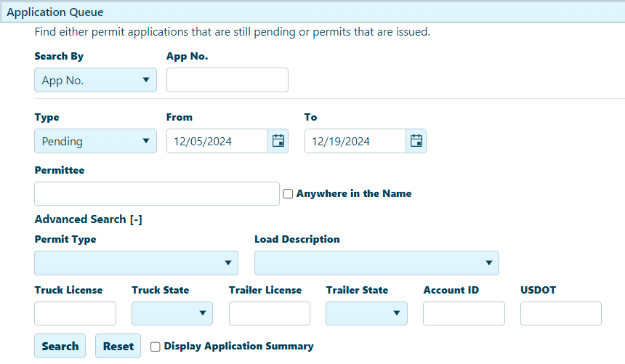The width and height of the screenshot is (625, 364).
Task: Focus the Truck License input box
Action: (75, 313)
